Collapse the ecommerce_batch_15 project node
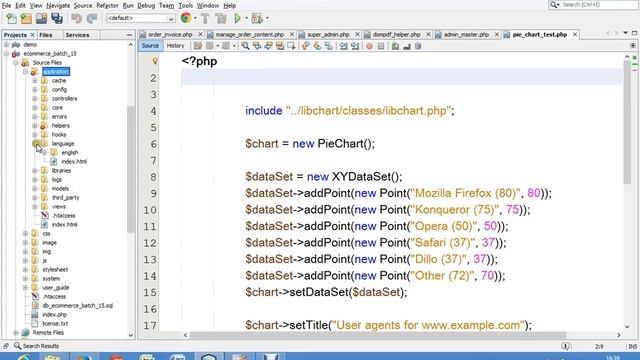The image size is (640, 360). (x=7, y=53)
